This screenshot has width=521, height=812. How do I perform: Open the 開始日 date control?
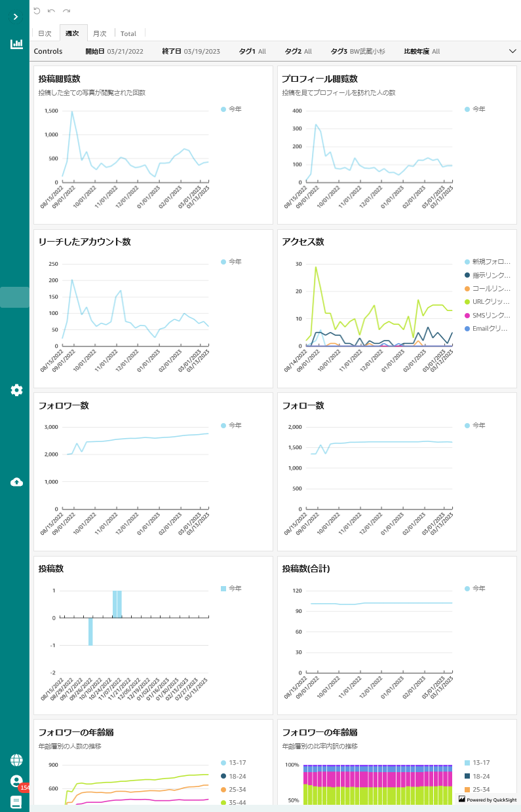pos(115,51)
